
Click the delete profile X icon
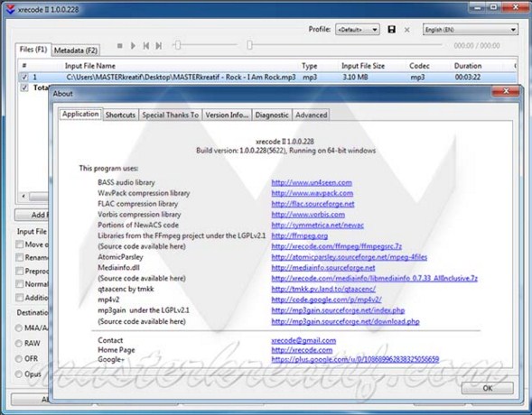point(406,30)
